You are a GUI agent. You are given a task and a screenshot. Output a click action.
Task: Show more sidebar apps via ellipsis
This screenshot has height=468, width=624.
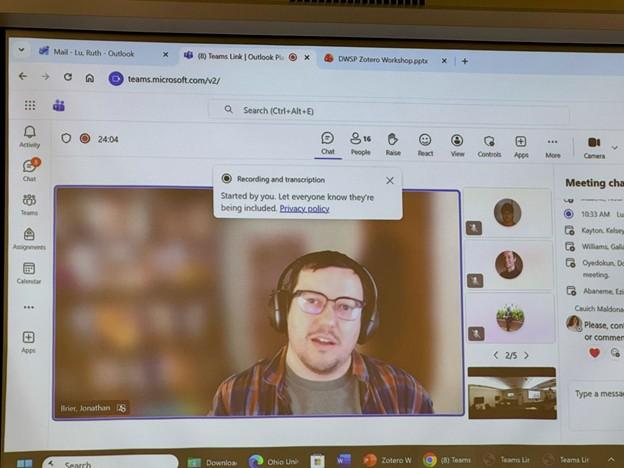point(29,307)
